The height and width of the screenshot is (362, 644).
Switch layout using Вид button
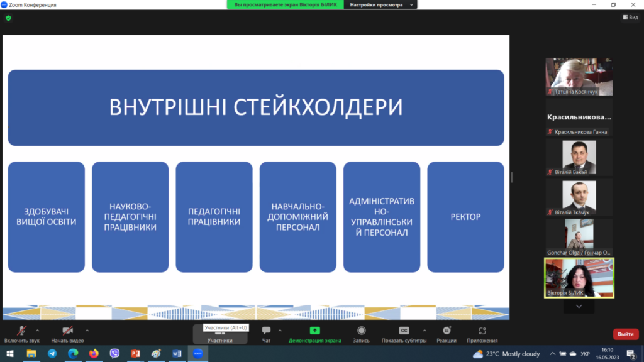pyautogui.click(x=630, y=18)
